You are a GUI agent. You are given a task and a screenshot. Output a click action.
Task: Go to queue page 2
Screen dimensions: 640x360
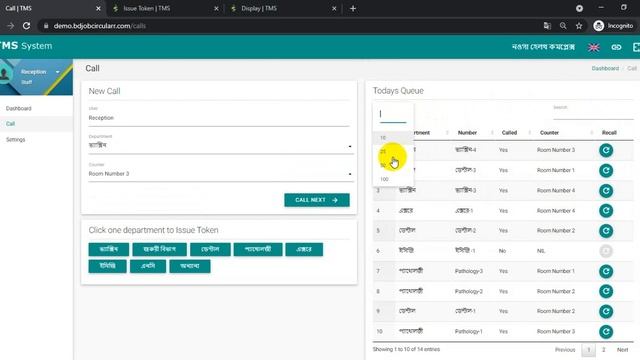[604, 350]
